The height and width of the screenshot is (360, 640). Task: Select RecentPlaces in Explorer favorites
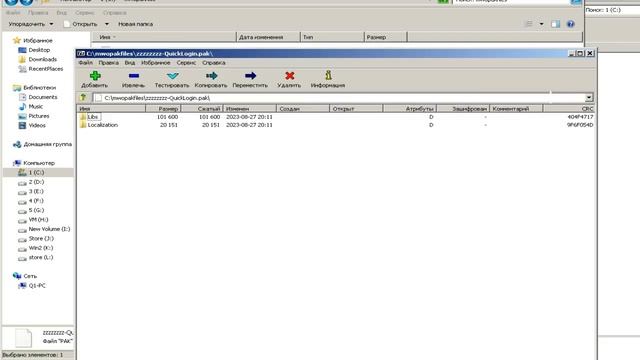(x=45, y=69)
